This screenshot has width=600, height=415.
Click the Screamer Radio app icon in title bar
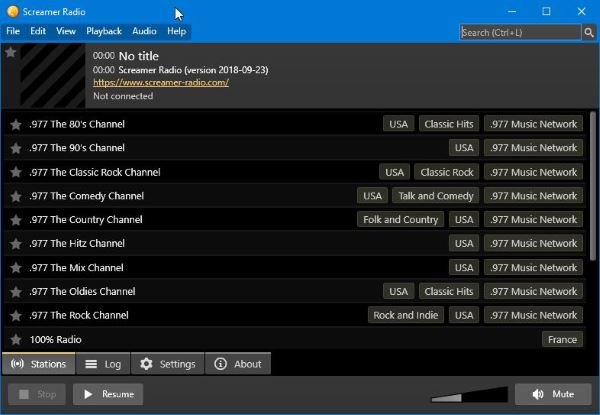13,11
